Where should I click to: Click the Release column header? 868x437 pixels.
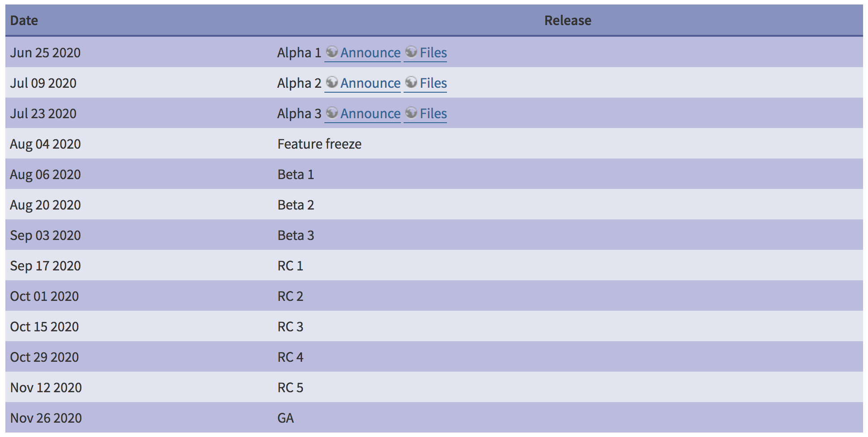pos(568,20)
